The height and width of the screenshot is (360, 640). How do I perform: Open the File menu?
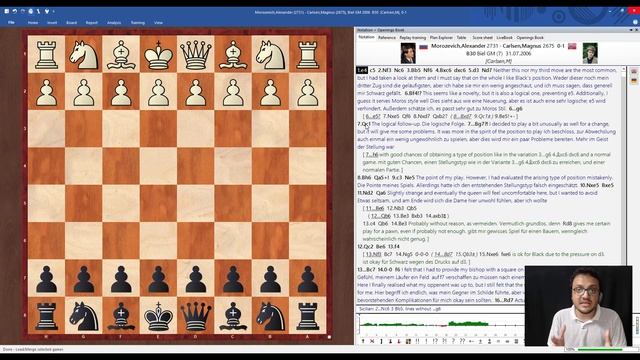pos(11,22)
